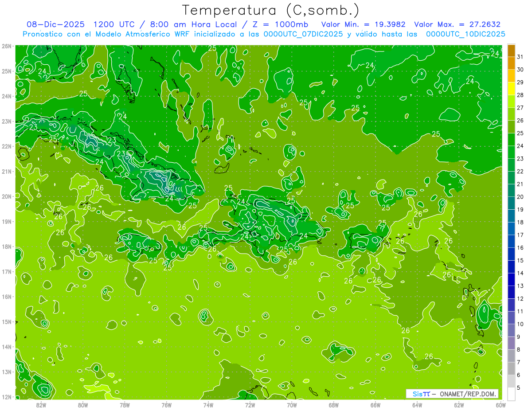Click the "15N" latitude label
The width and height of the screenshot is (532, 411).
pos(7,321)
